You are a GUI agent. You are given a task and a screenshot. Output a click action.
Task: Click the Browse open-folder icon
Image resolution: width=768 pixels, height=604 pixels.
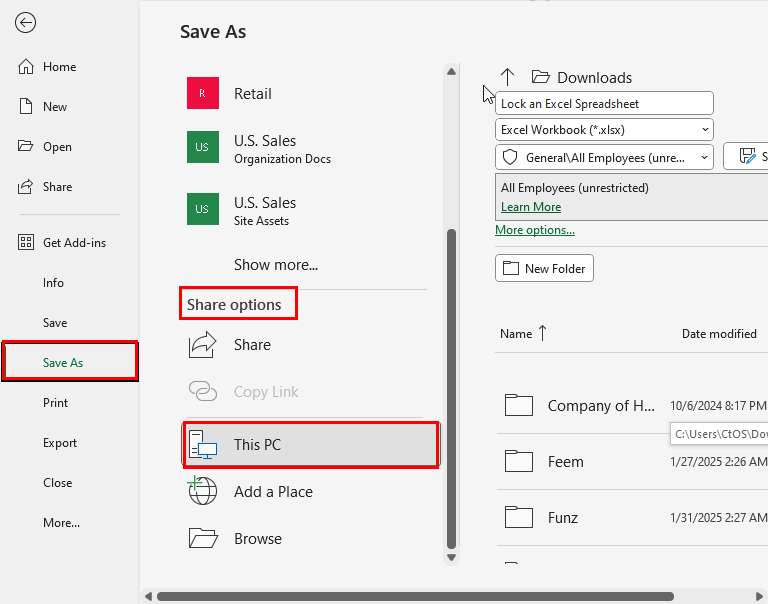[203, 538]
